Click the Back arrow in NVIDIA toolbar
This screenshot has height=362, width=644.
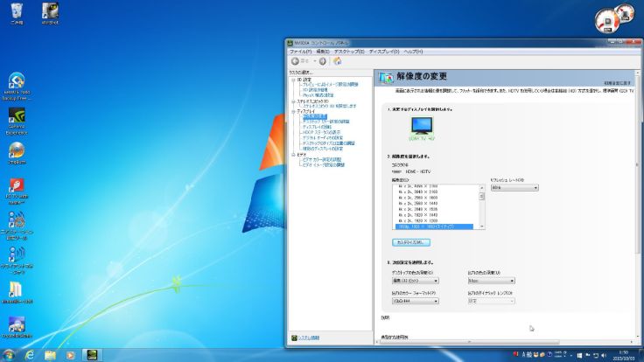click(x=295, y=61)
